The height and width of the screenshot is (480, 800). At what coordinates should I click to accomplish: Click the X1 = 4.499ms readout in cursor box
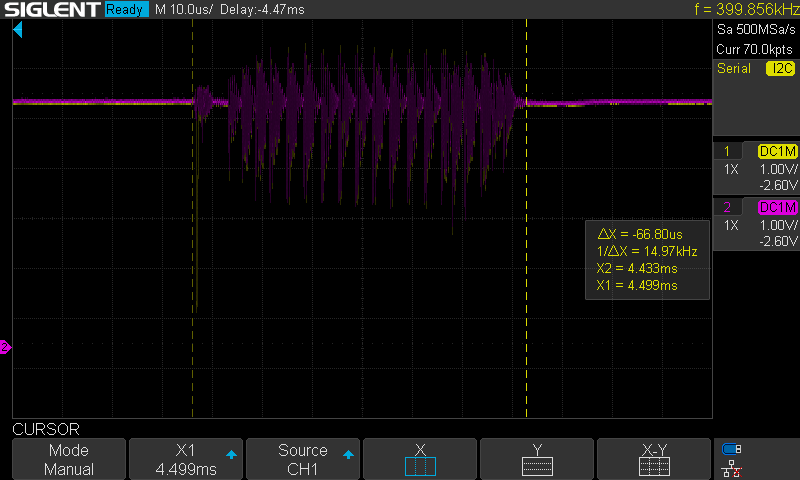click(x=637, y=285)
